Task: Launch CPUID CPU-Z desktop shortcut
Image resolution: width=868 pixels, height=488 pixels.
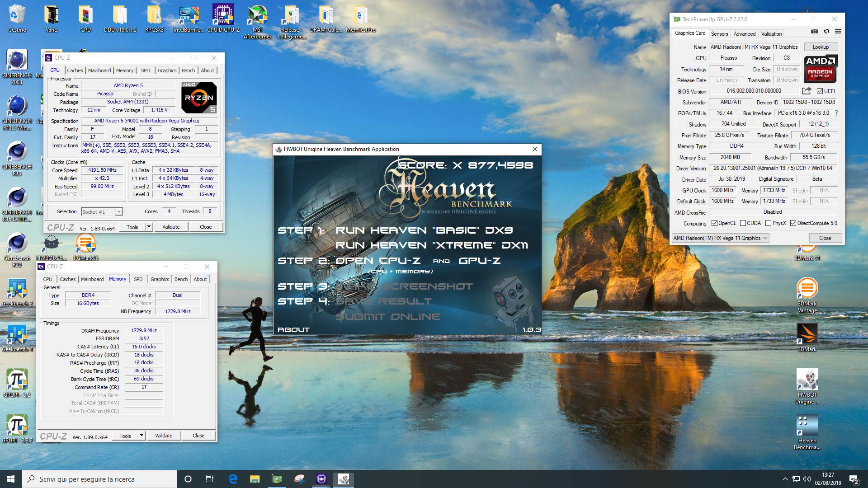Action: click(x=223, y=18)
